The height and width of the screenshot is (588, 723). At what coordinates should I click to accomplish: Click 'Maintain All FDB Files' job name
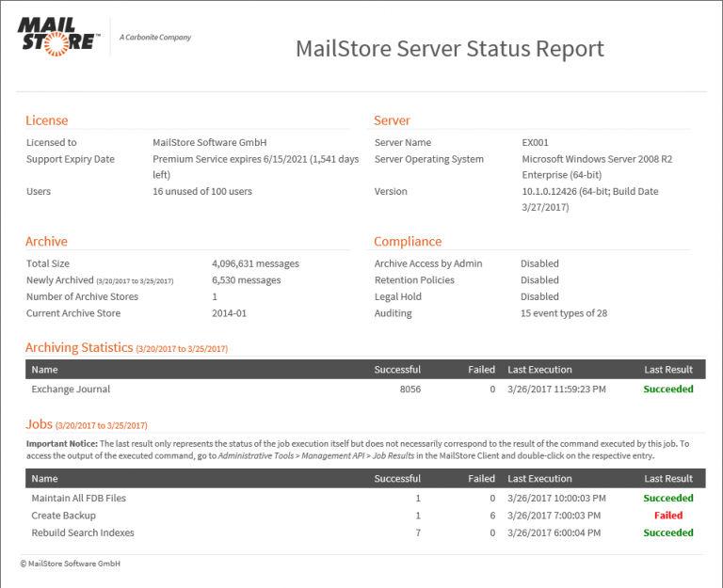click(x=78, y=498)
